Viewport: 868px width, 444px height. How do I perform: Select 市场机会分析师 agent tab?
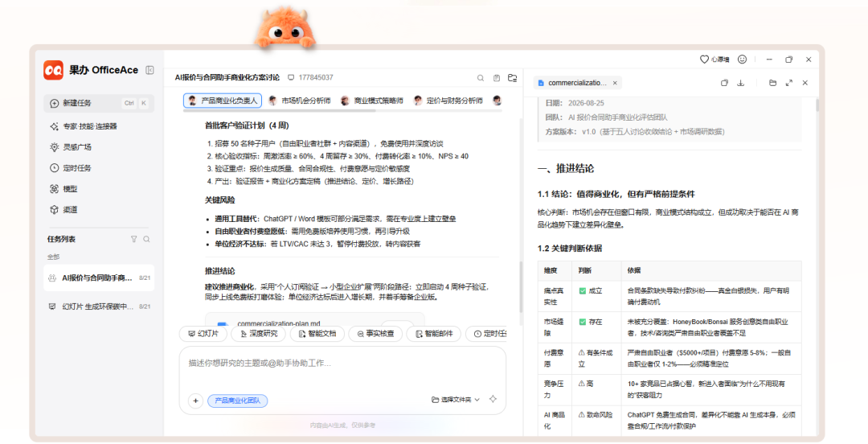click(300, 101)
